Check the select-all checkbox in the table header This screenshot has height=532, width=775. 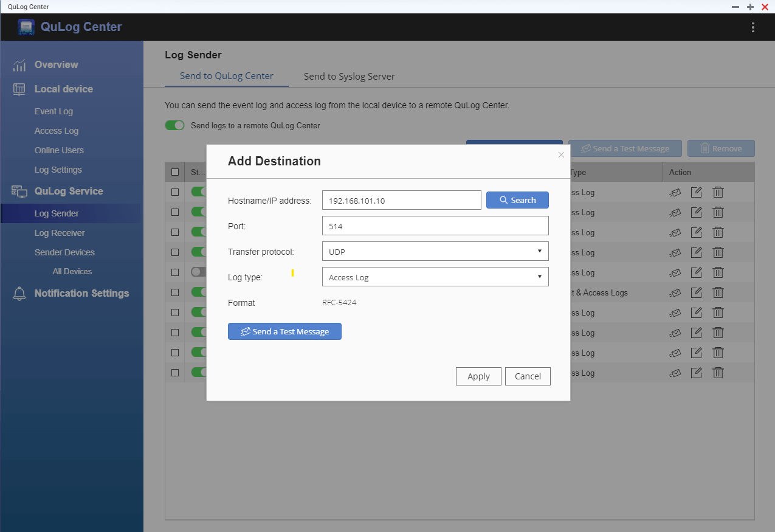pyautogui.click(x=174, y=172)
